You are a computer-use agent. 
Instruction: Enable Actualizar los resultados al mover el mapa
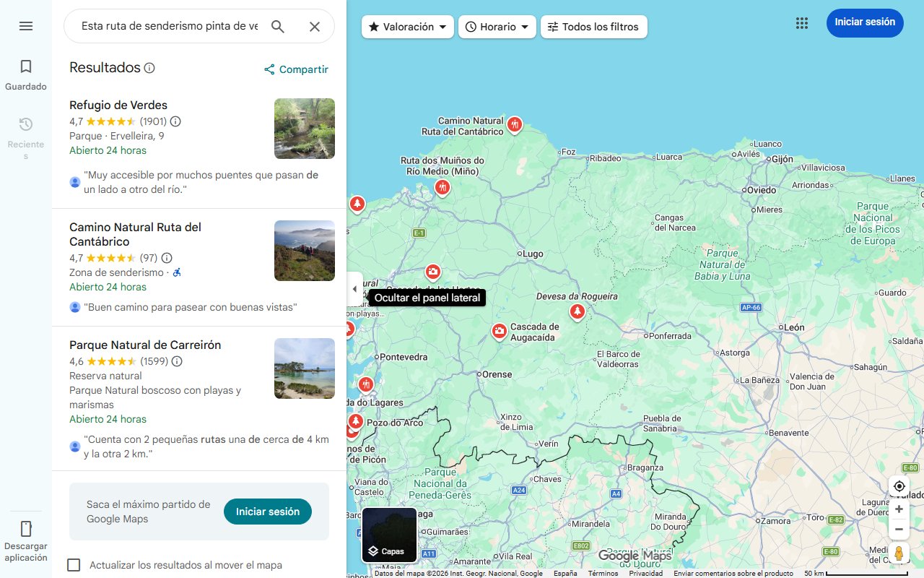coord(74,565)
